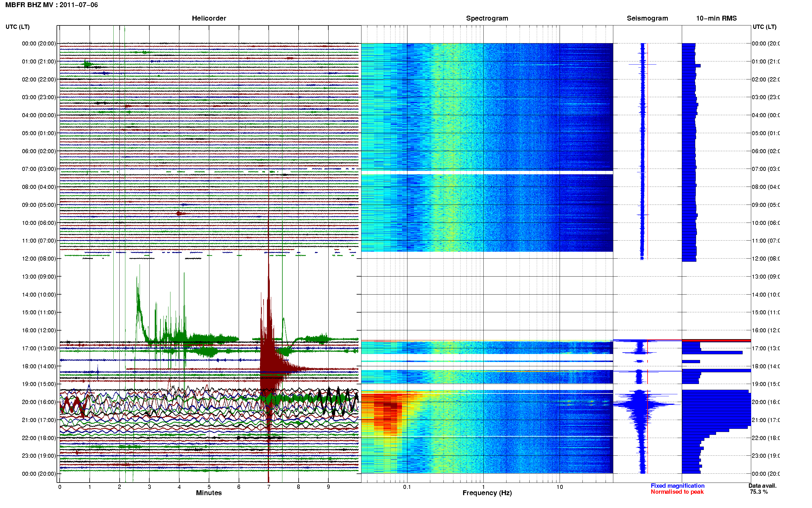Click the left '18:00 (14:00)' time label
This screenshot has width=812, height=508.
pyautogui.click(x=39, y=366)
